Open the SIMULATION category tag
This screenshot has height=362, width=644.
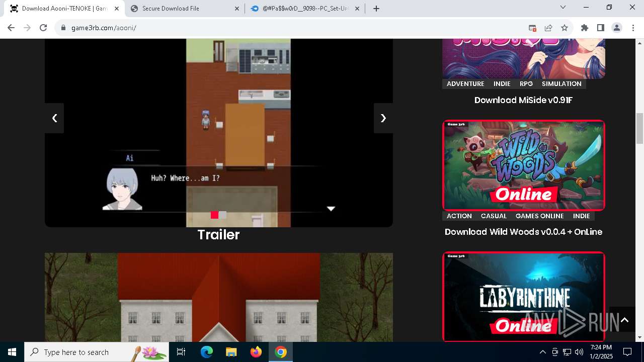pyautogui.click(x=561, y=84)
